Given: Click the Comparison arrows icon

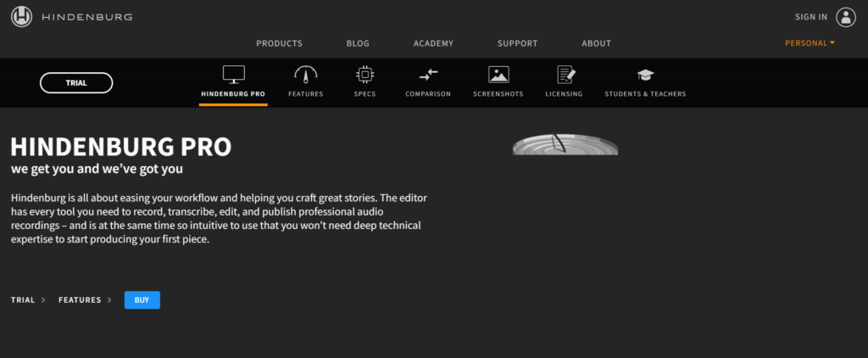Looking at the screenshot, I should [x=428, y=75].
